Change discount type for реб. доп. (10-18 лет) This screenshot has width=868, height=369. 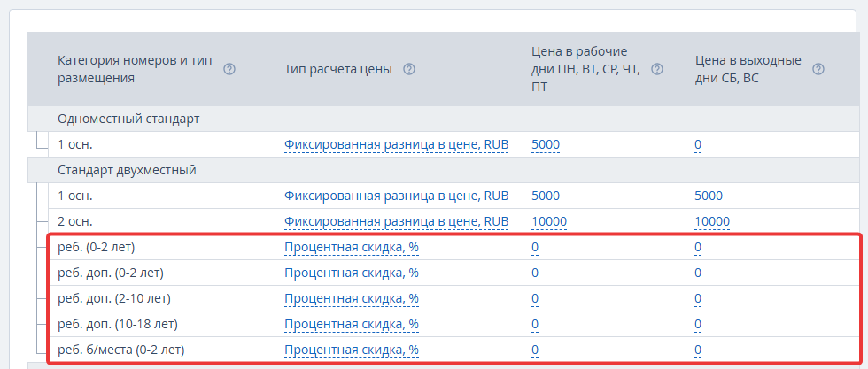point(352,324)
